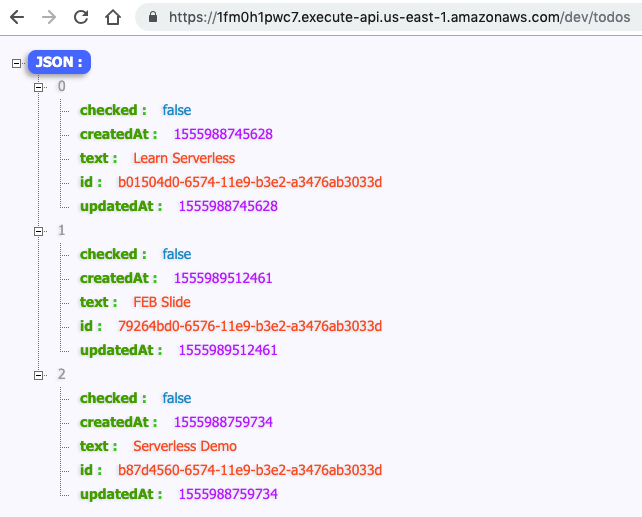
Task: Select the text value Learn Serverless
Action: pos(184,158)
